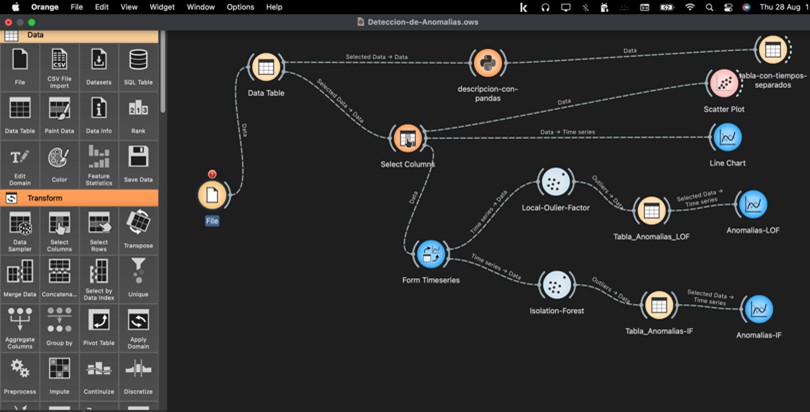Open macOS Spotlight search icon
The width and height of the screenshot is (810, 412).
click(x=708, y=7)
